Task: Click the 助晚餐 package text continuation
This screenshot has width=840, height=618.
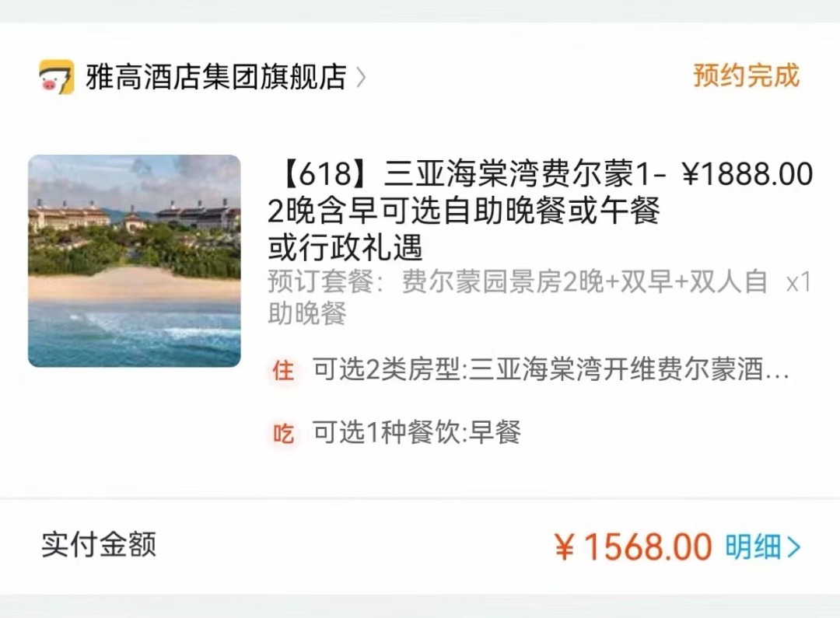Action: [307, 312]
